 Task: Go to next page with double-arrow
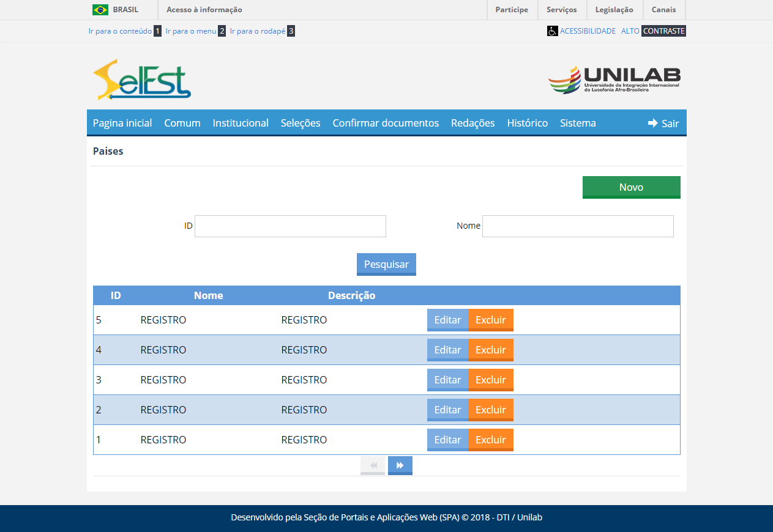point(400,465)
